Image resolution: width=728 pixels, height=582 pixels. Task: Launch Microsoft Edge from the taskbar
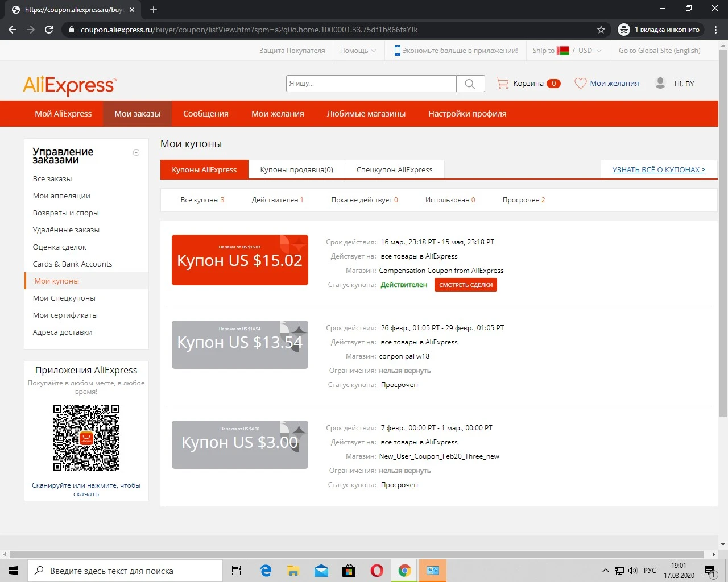click(266, 571)
